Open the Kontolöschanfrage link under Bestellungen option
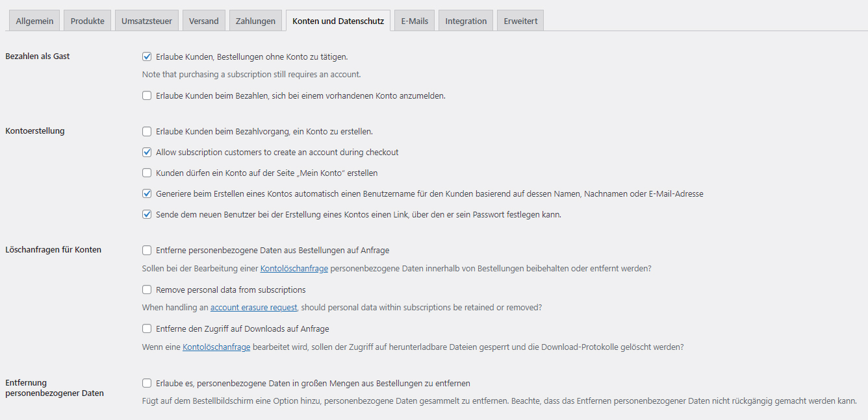 294,269
